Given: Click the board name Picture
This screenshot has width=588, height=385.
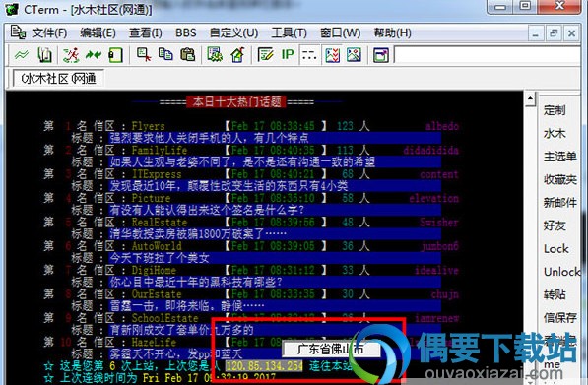Looking at the screenshot, I should 151,198.
